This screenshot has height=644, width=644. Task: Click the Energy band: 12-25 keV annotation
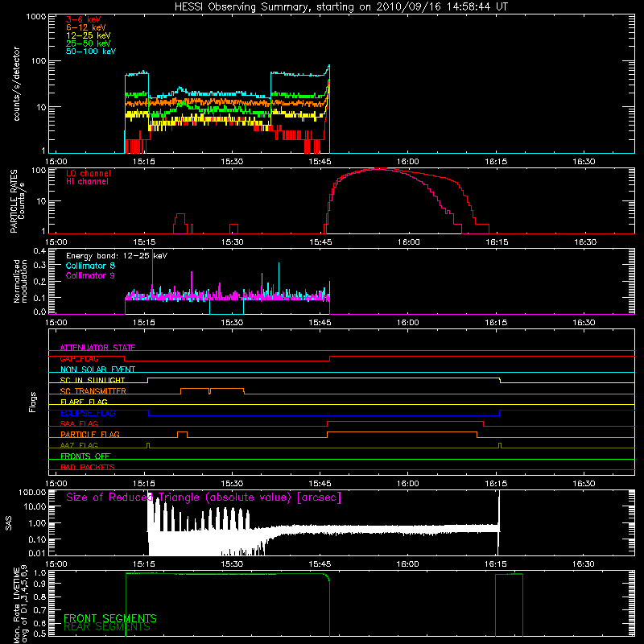[x=117, y=256]
